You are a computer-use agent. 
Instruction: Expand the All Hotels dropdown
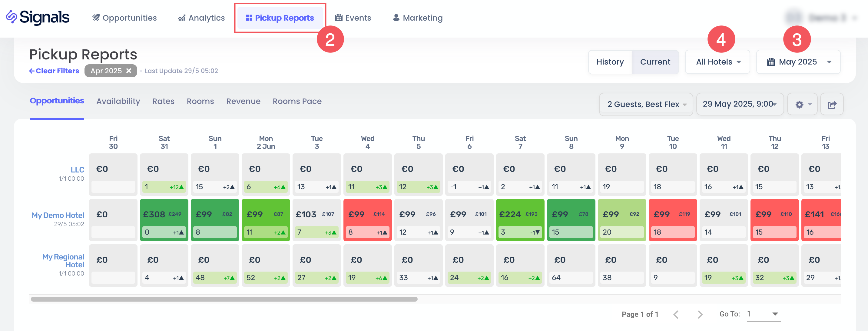tap(718, 62)
